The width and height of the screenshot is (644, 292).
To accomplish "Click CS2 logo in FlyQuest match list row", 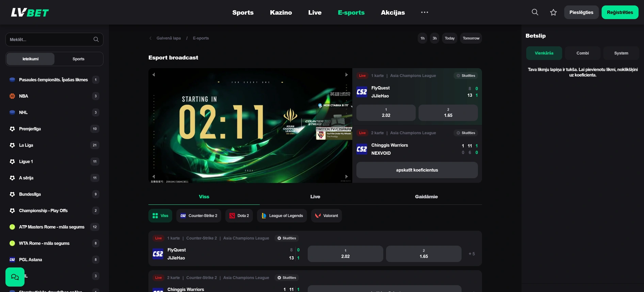I will click(158, 254).
